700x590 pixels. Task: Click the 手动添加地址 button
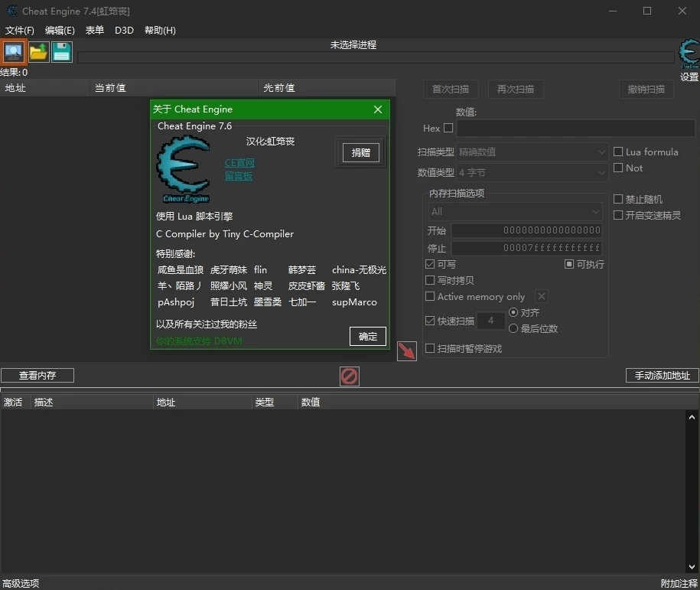click(x=663, y=376)
